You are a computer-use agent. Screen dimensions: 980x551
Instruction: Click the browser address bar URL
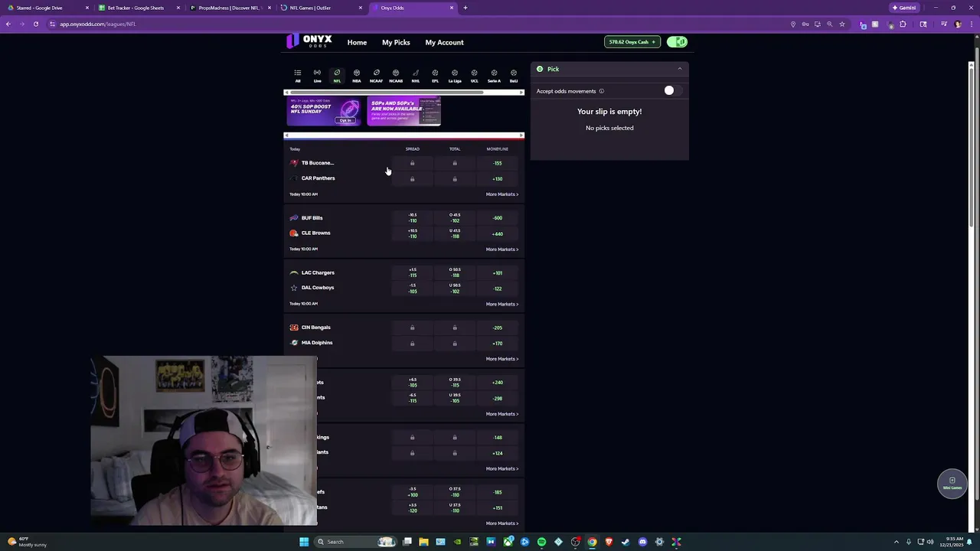pos(98,24)
